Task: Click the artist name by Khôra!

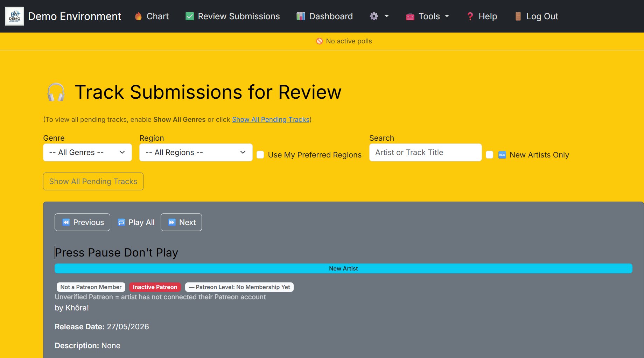Action: pyautogui.click(x=72, y=308)
